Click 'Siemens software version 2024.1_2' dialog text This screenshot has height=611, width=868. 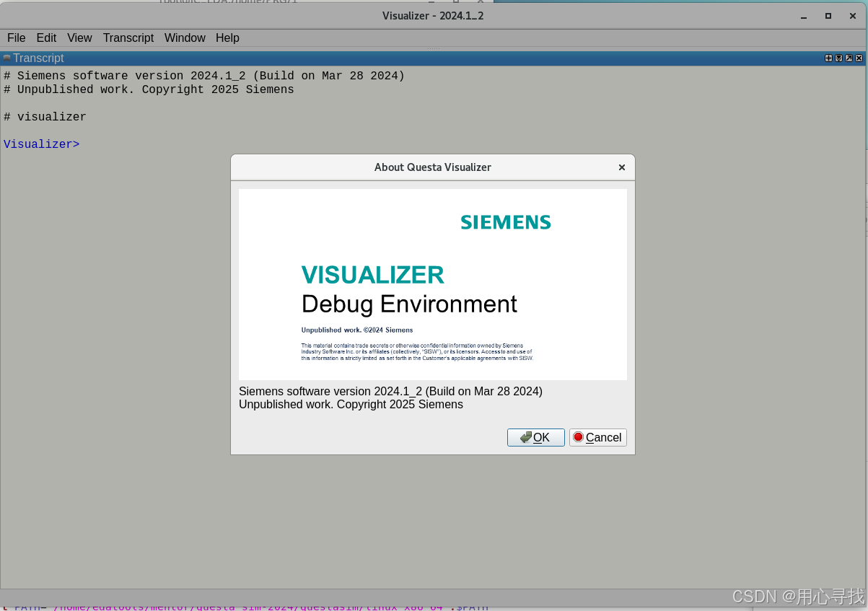point(390,391)
